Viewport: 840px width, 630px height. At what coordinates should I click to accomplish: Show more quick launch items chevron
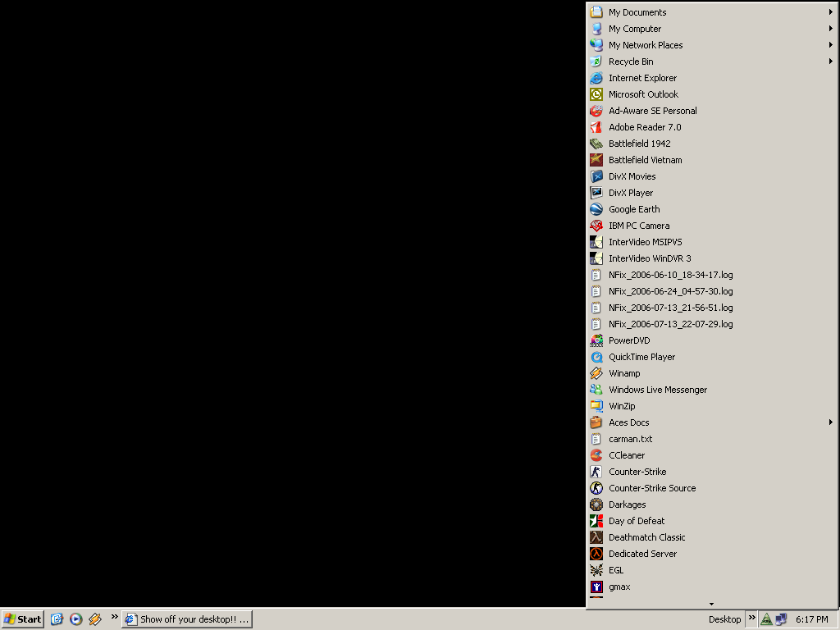(114, 617)
